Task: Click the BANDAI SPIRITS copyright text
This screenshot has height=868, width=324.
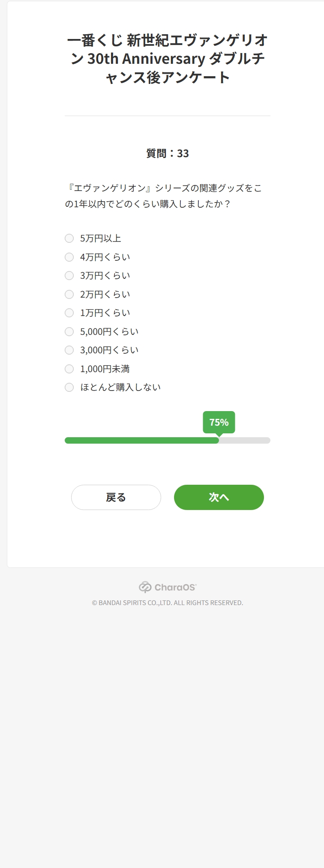Action: coord(168,603)
